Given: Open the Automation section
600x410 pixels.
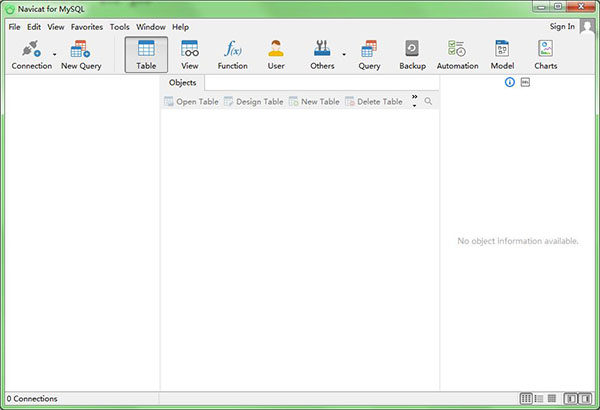Looking at the screenshot, I should click(x=458, y=55).
